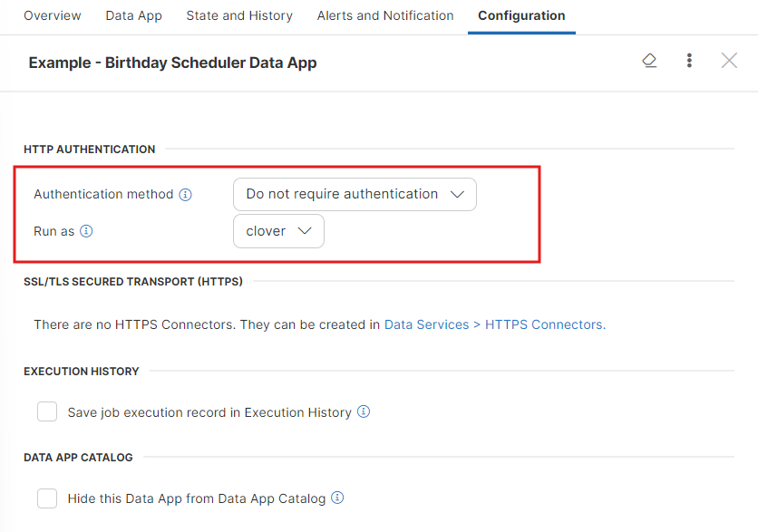Expand the Run as user selector
This screenshot has height=532, width=758.
[x=278, y=231]
